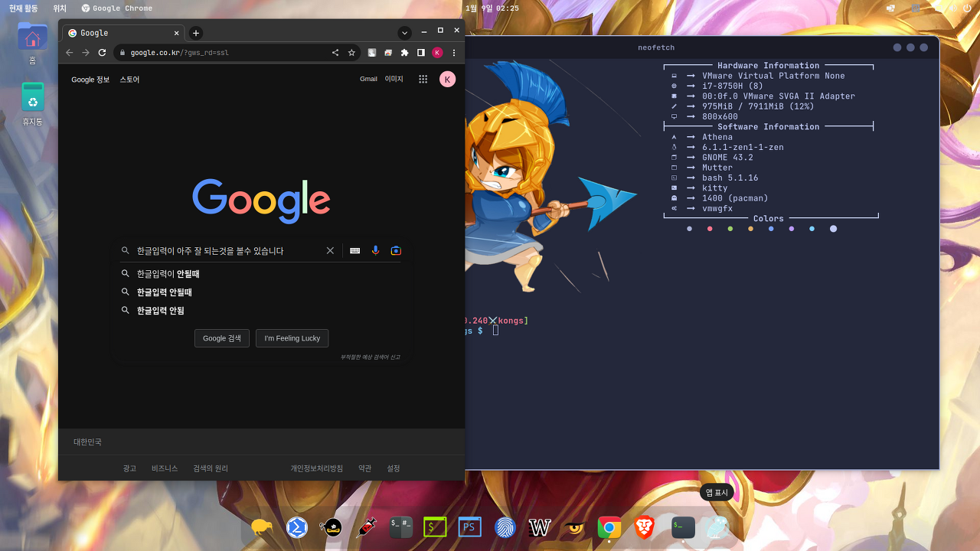Open '비즈니스' footer link
Screen dimensions: 980x551
pyautogui.click(x=165, y=468)
